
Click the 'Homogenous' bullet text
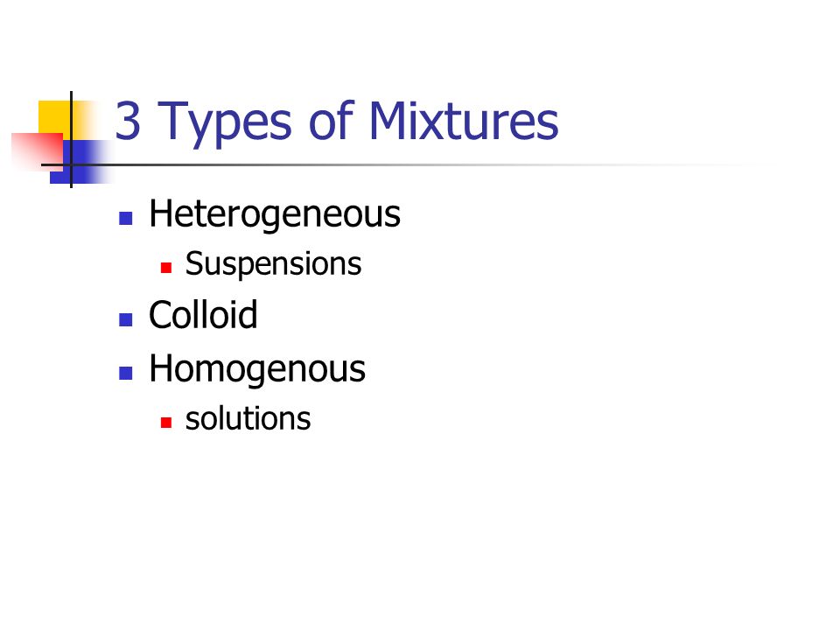[257, 368]
